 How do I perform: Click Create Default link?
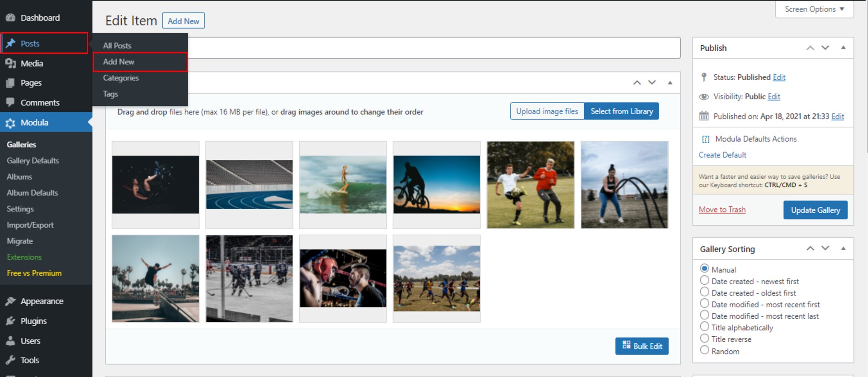(722, 155)
